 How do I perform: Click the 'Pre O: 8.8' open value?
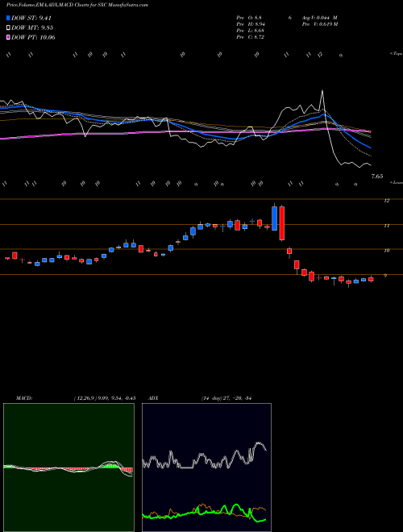coord(249,18)
